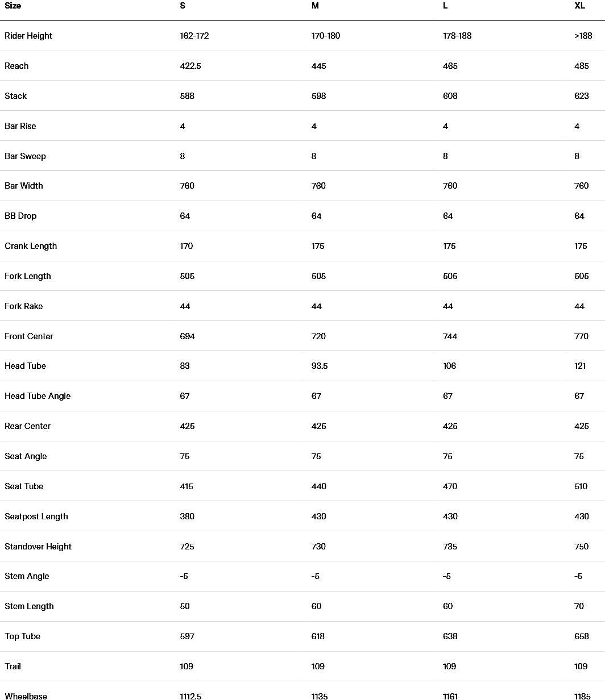Select the >188 Rider Height cell
Screen dimensions: 605x700
tap(583, 36)
